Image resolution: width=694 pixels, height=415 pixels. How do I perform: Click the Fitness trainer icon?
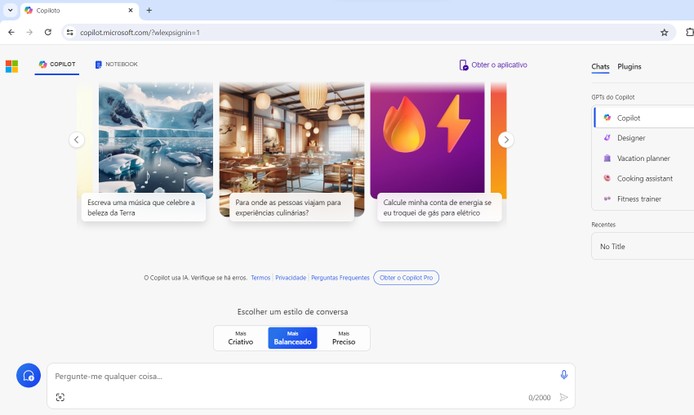point(607,199)
